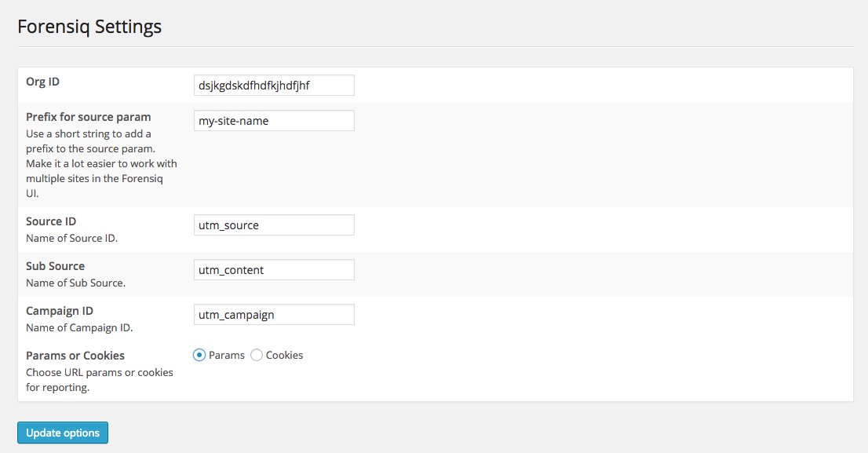Click the 'Source ID' bold label
This screenshot has width=868, height=453.
click(51, 221)
